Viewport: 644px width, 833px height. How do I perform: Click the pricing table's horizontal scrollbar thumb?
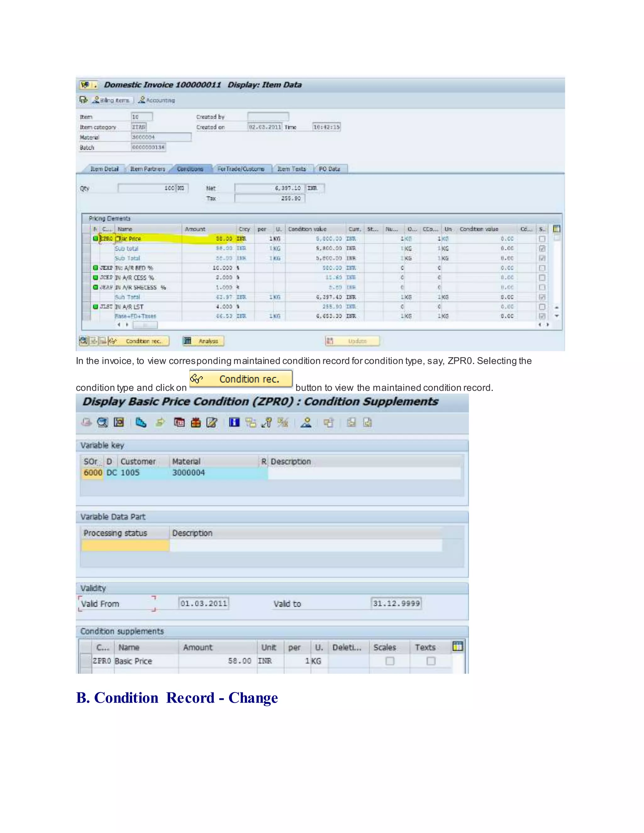145,325
